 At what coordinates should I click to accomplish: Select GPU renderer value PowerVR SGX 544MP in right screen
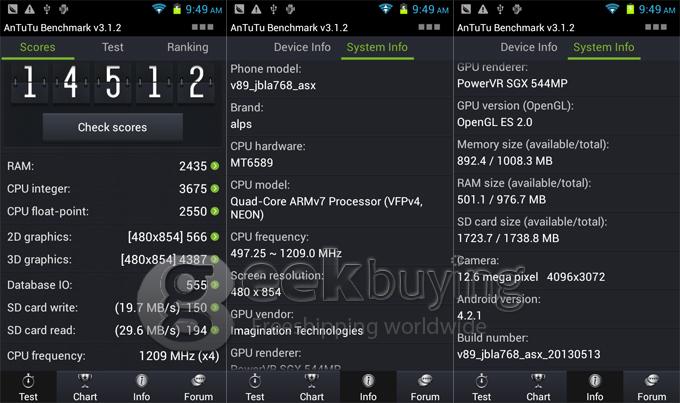pyautogui.click(x=512, y=83)
